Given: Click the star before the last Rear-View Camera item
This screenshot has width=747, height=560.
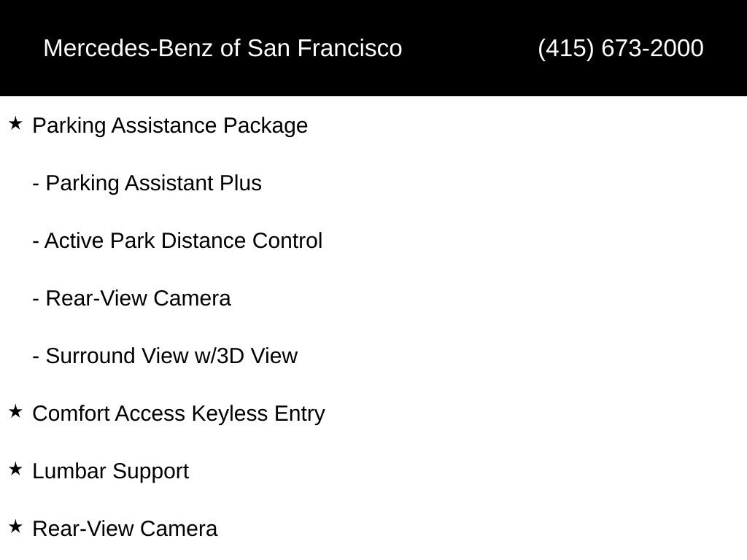Looking at the screenshot, I should click(x=15, y=526).
